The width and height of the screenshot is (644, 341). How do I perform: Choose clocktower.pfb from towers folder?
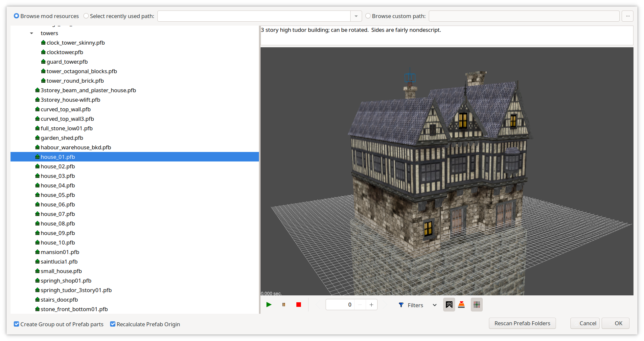coord(65,52)
